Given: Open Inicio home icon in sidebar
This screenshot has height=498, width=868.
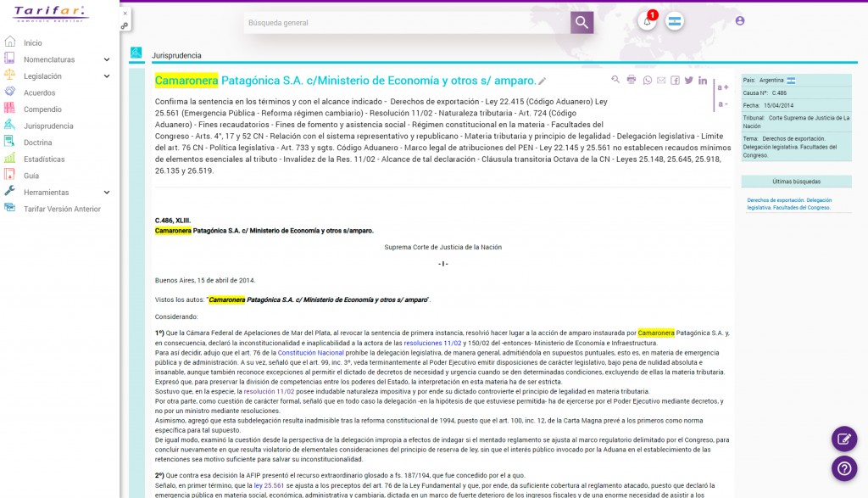Looking at the screenshot, I should coord(10,42).
